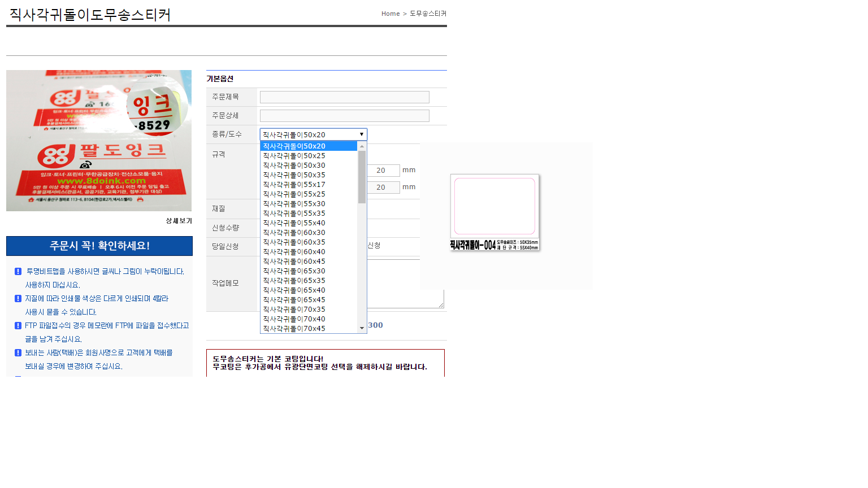Focus the 주문상세 input box

pos(344,116)
